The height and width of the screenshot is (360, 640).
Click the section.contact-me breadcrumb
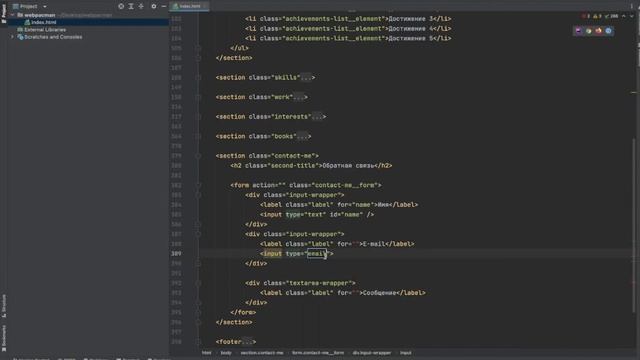click(262, 353)
